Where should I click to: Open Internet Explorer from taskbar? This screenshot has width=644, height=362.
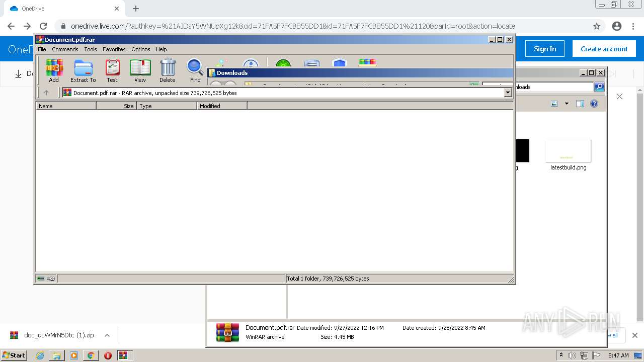40,355
